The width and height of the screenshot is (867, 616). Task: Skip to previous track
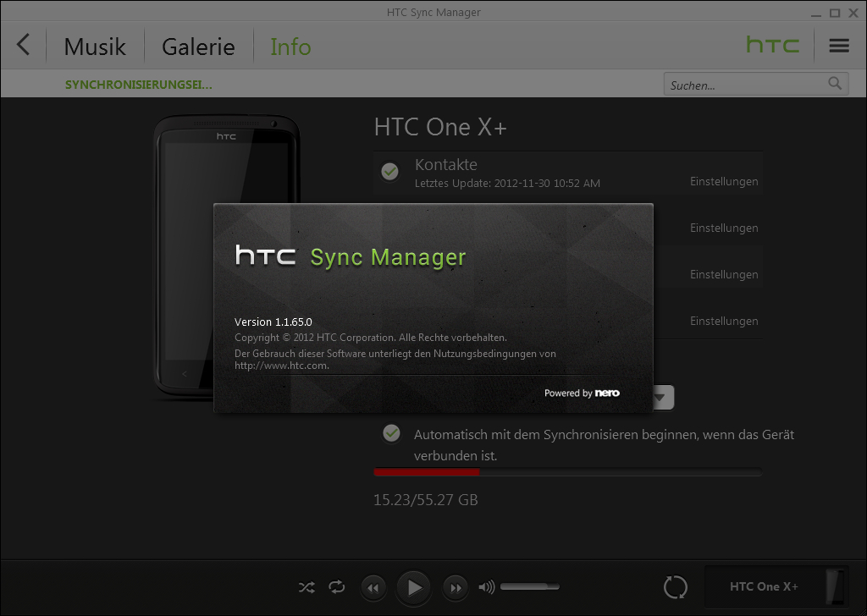pyautogui.click(x=373, y=588)
